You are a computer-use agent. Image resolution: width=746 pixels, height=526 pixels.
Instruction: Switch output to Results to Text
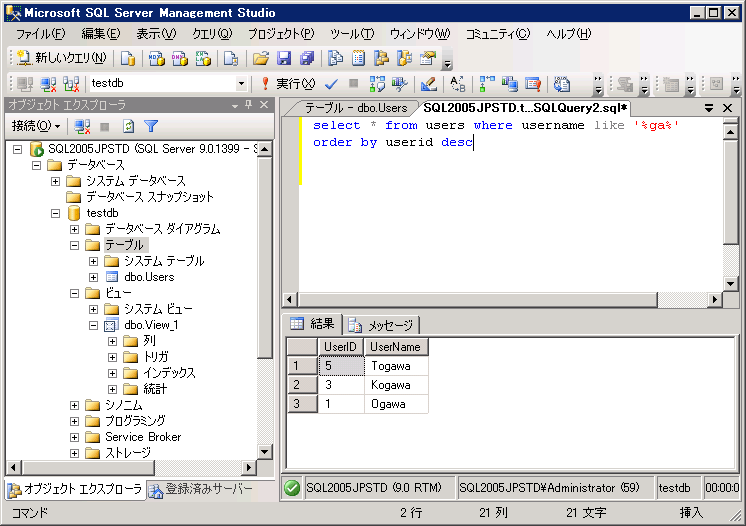[x=562, y=84]
